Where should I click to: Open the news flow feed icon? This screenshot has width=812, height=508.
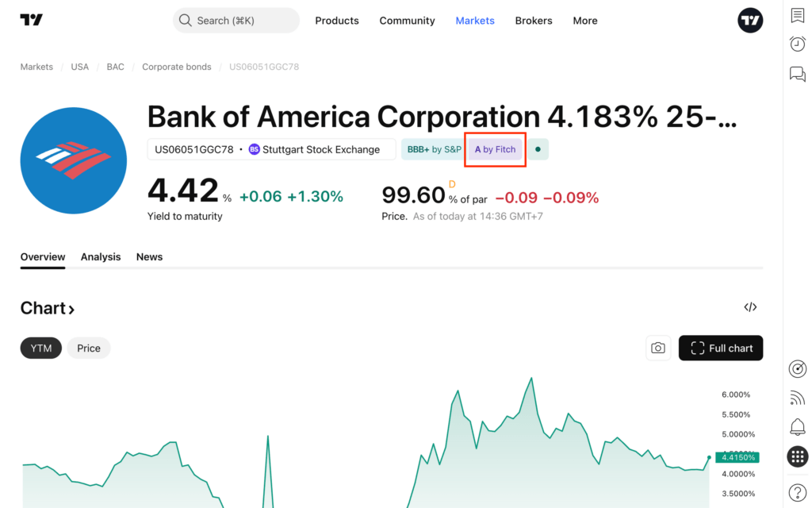[798, 398]
